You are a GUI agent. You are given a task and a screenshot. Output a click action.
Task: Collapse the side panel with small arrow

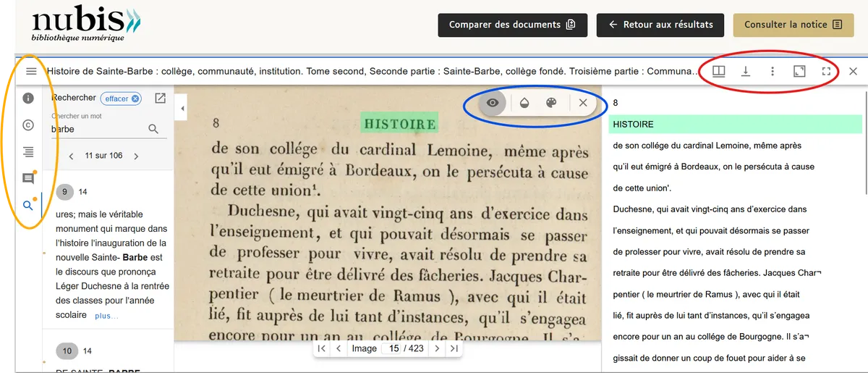click(x=182, y=109)
